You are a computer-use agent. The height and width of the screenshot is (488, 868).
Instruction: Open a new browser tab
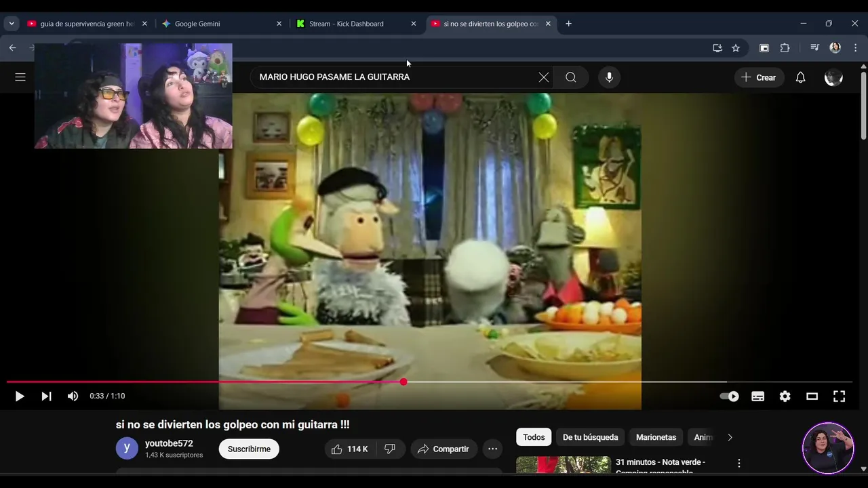(568, 24)
